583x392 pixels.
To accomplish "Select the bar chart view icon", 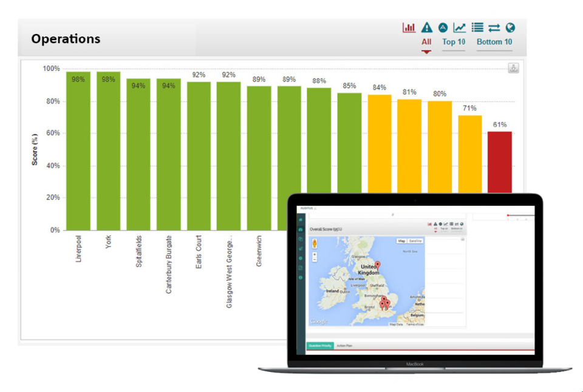I will pyautogui.click(x=409, y=27).
